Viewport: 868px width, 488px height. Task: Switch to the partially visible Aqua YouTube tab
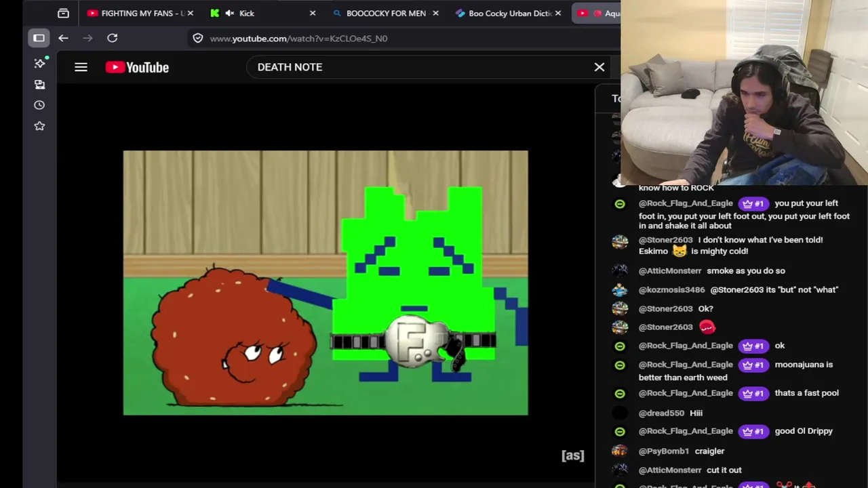(x=597, y=13)
